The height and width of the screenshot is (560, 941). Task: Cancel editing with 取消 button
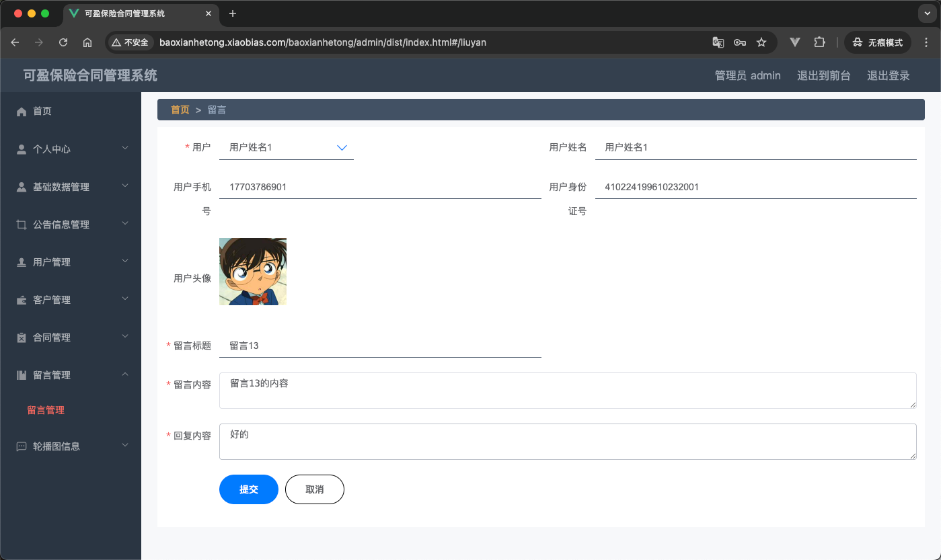coord(315,489)
